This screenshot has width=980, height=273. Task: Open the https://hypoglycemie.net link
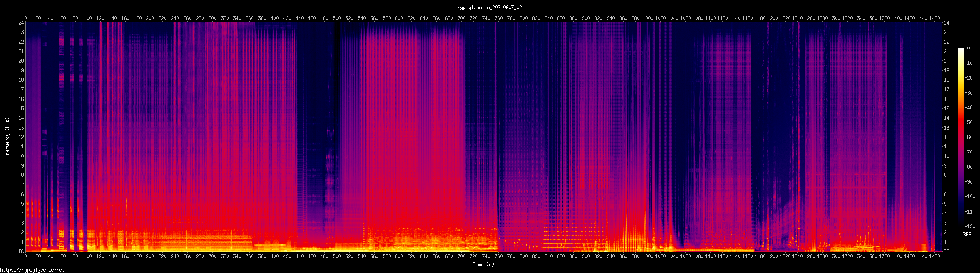coord(32,270)
